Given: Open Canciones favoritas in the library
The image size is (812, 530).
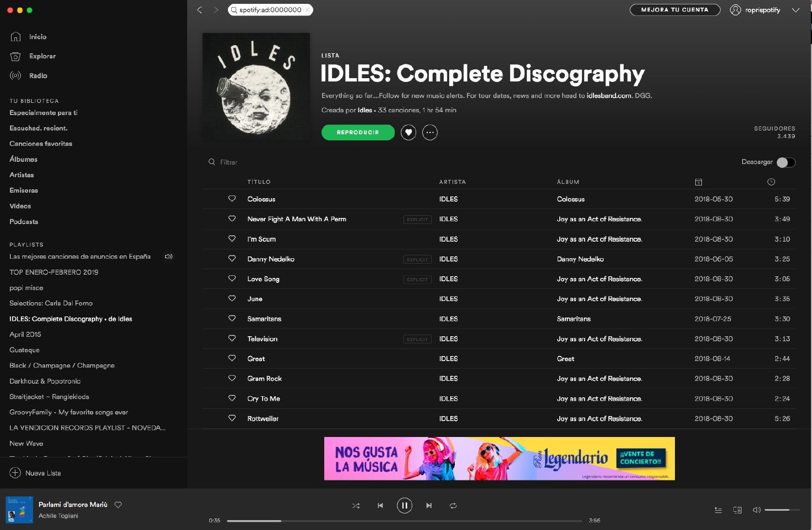Looking at the screenshot, I should [41, 144].
